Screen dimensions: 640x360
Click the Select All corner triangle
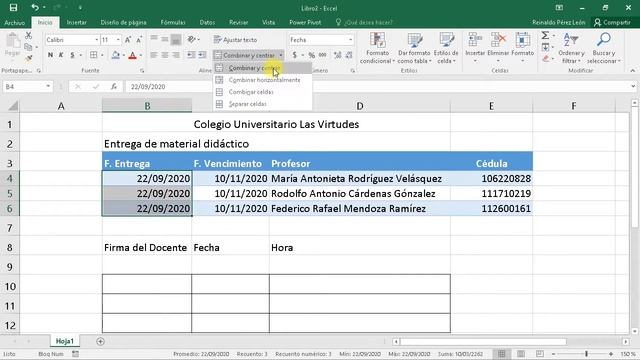pyautogui.click(x=12, y=106)
